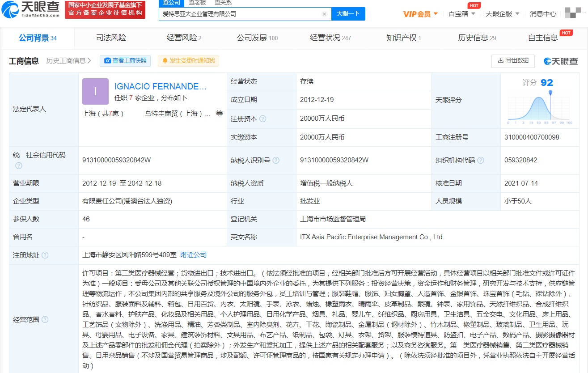Switch to the 查老板 search tab

pos(198,2)
